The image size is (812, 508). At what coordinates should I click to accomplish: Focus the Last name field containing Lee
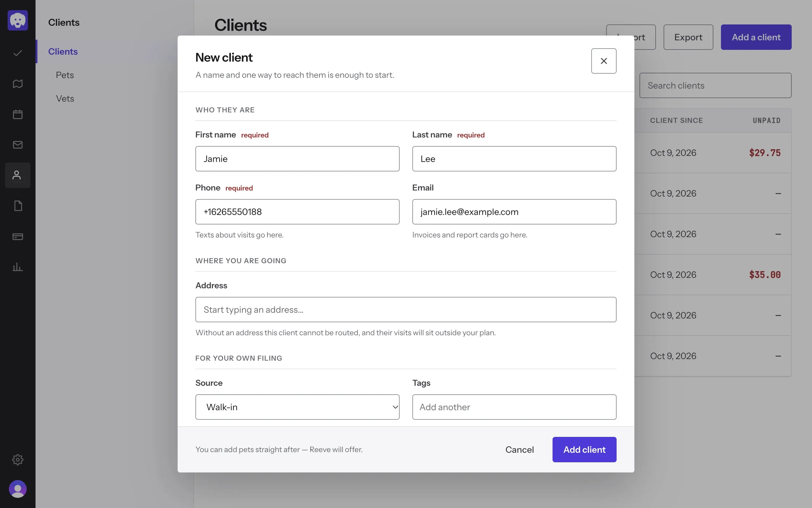tap(514, 158)
